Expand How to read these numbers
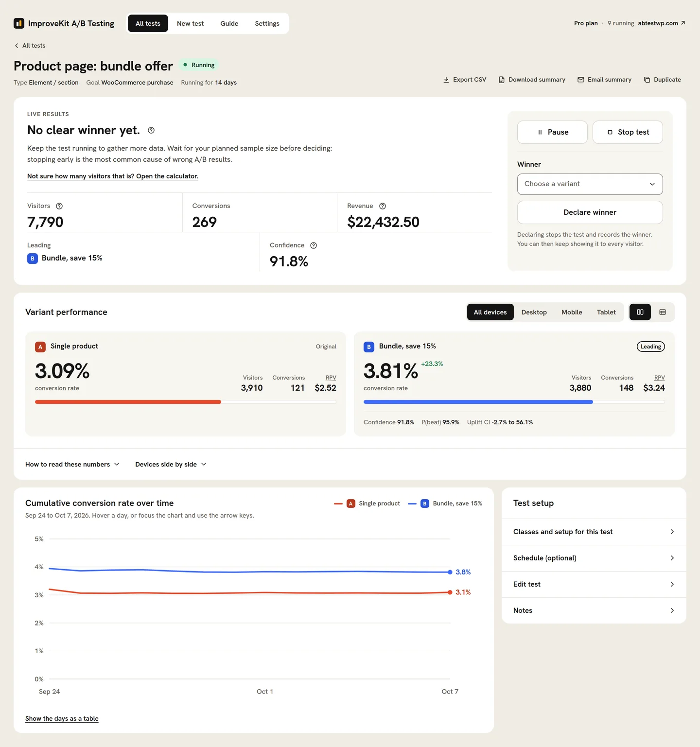Image resolution: width=700 pixels, height=747 pixels. pos(72,464)
